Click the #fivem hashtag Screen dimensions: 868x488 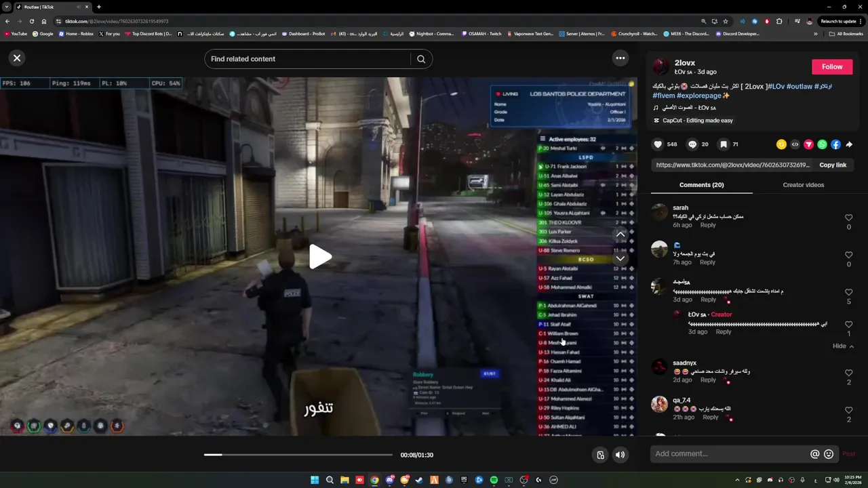[663, 96]
